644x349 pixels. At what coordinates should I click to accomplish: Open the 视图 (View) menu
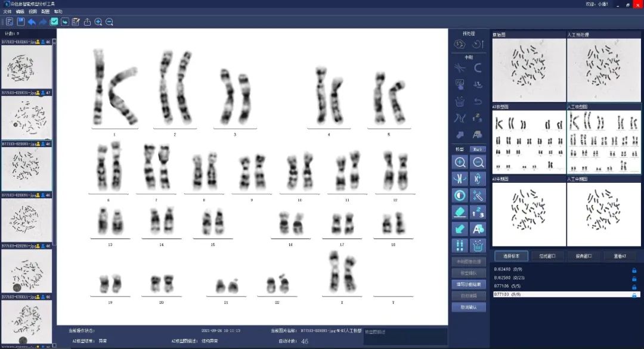(x=33, y=11)
